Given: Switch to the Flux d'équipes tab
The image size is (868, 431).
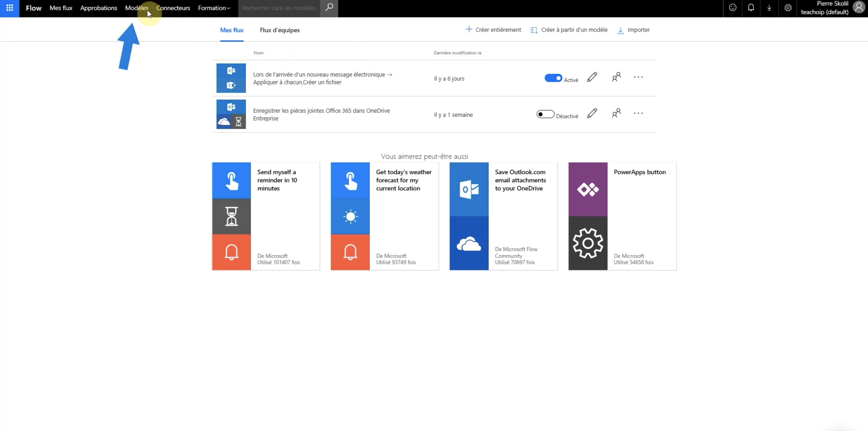Looking at the screenshot, I should click(280, 30).
